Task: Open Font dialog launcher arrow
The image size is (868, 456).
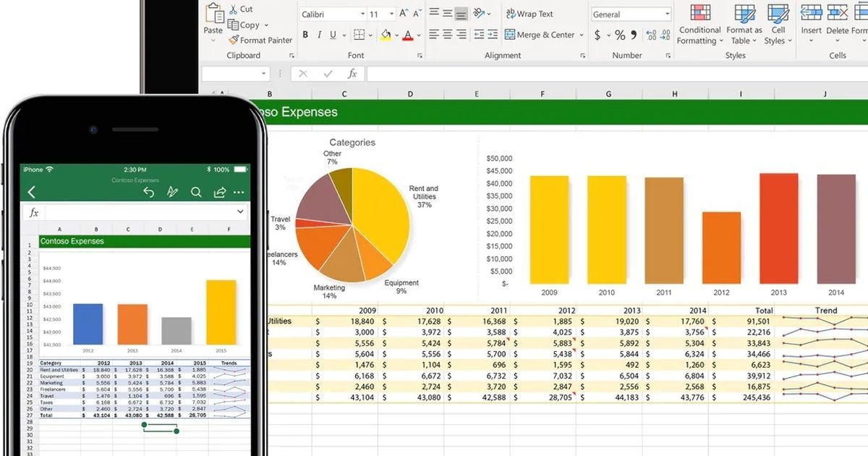Action: coord(420,56)
